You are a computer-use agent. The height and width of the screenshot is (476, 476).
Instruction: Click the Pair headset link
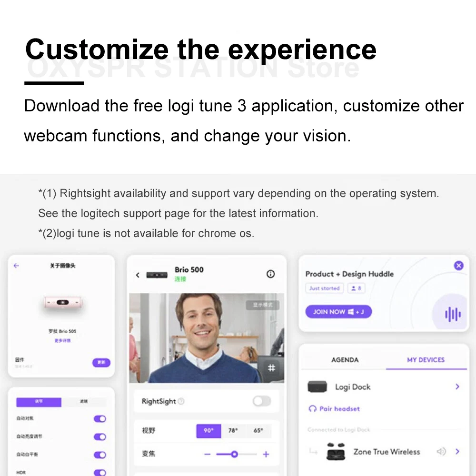click(339, 409)
